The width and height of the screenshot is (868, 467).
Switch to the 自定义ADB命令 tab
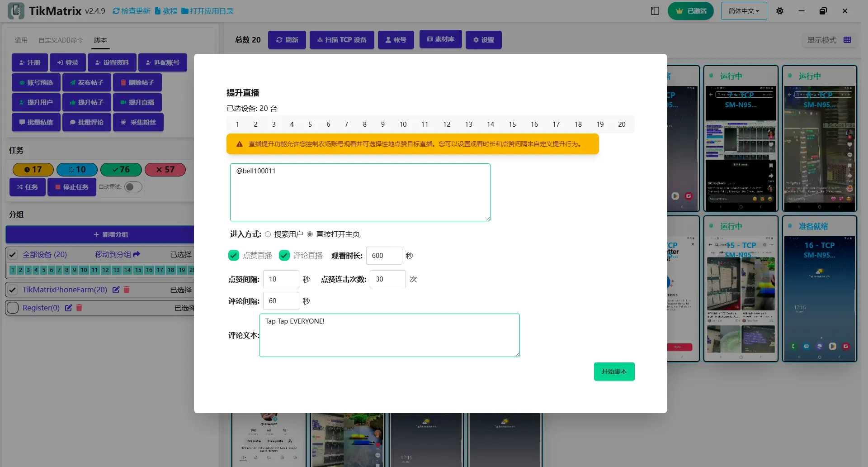coord(60,40)
